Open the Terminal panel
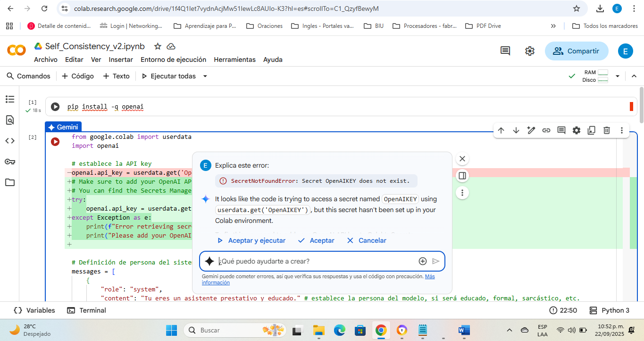 click(x=86, y=310)
